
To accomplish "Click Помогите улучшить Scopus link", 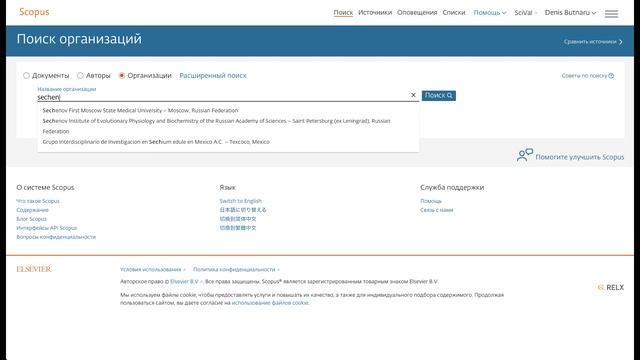I will point(580,157).
